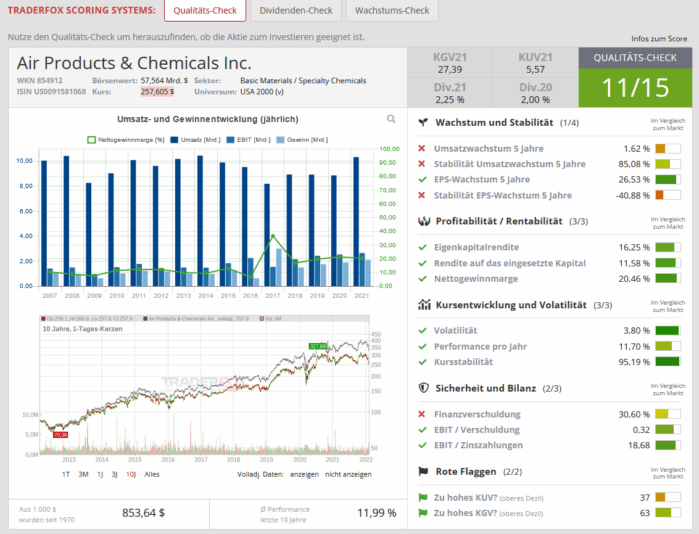Click the green 11/15 Qualitäts-Check score box
The height and width of the screenshot is (534, 699).
tap(635, 88)
